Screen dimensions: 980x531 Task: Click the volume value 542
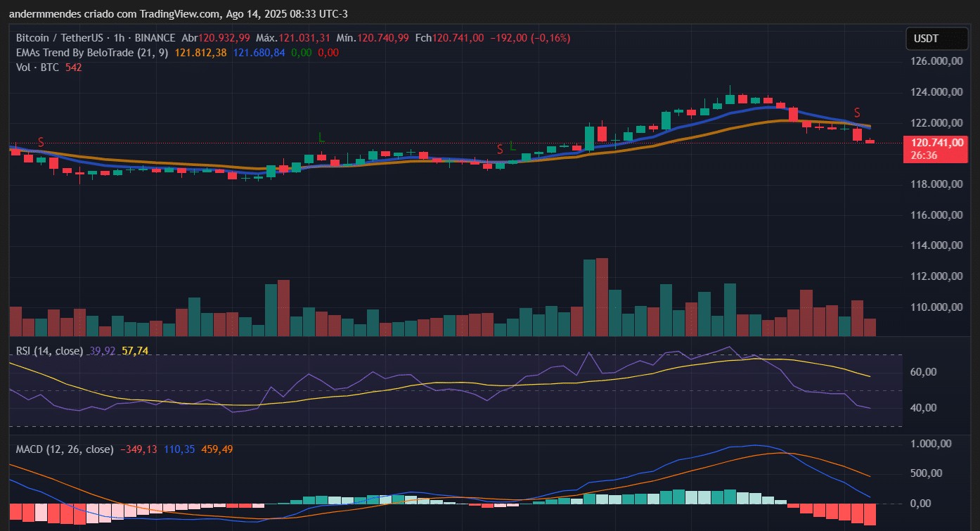pyautogui.click(x=73, y=68)
